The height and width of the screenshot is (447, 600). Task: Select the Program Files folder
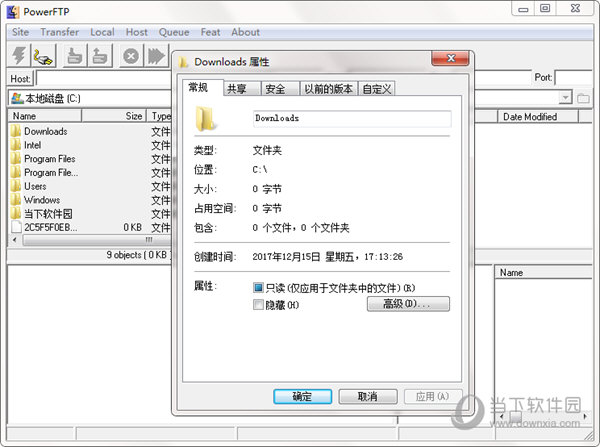(x=49, y=159)
